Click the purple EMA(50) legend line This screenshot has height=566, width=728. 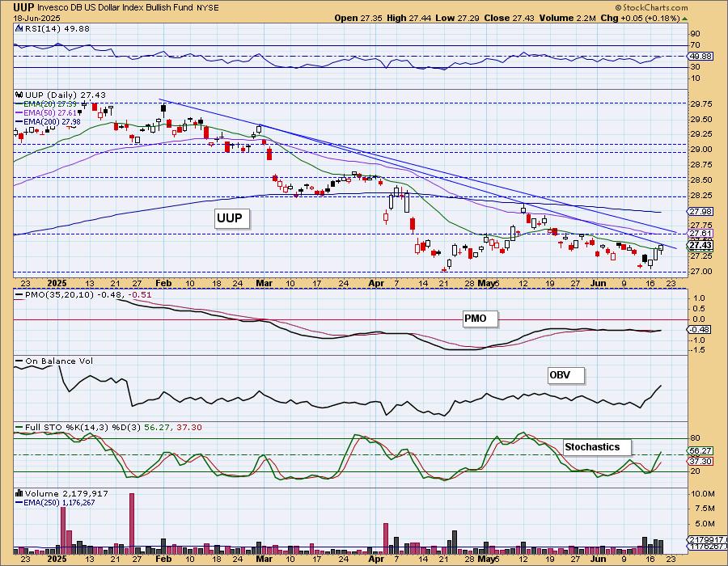19,112
